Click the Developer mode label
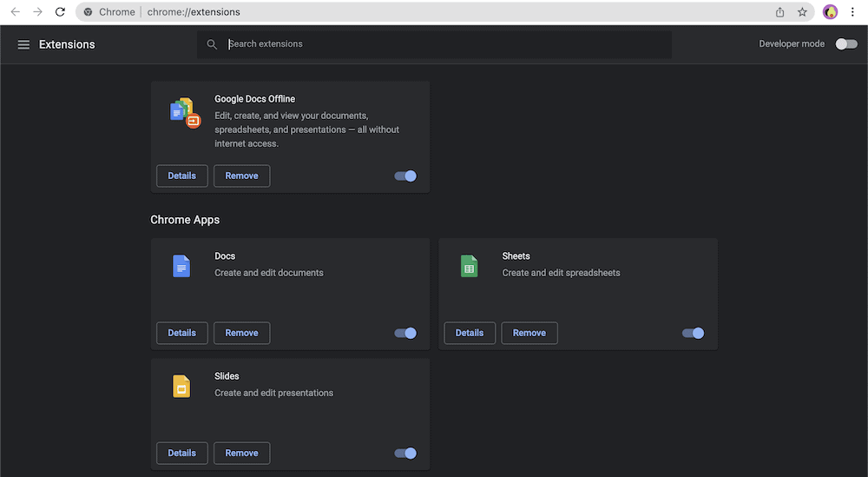868x477 pixels. 792,43
